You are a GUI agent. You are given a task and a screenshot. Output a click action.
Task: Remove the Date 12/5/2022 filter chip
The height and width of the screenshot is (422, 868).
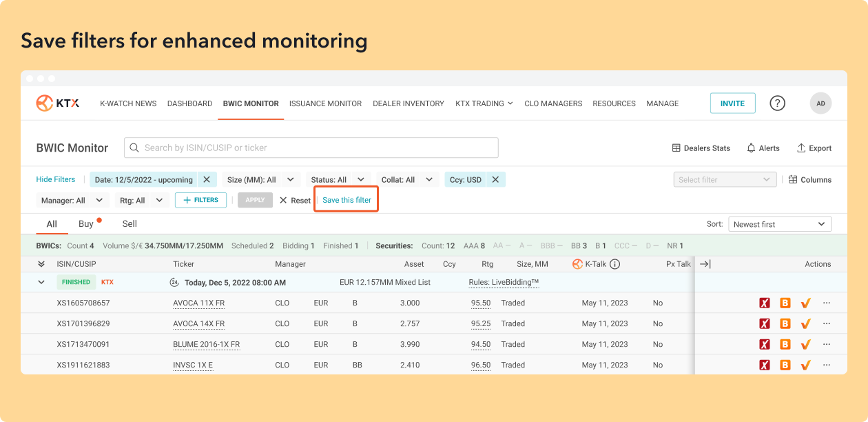point(207,180)
